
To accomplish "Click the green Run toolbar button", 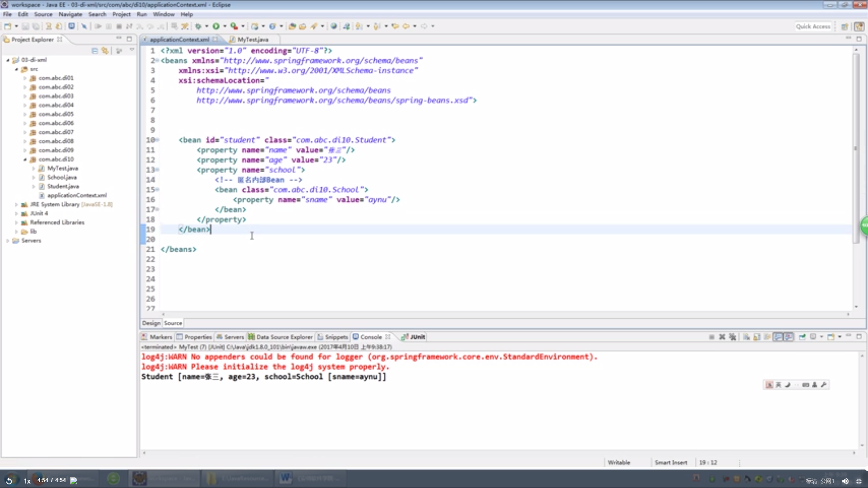I will point(216,26).
